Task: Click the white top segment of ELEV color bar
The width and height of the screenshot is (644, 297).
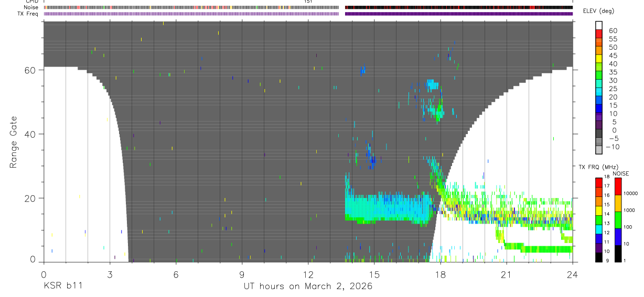Action: click(x=599, y=25)
